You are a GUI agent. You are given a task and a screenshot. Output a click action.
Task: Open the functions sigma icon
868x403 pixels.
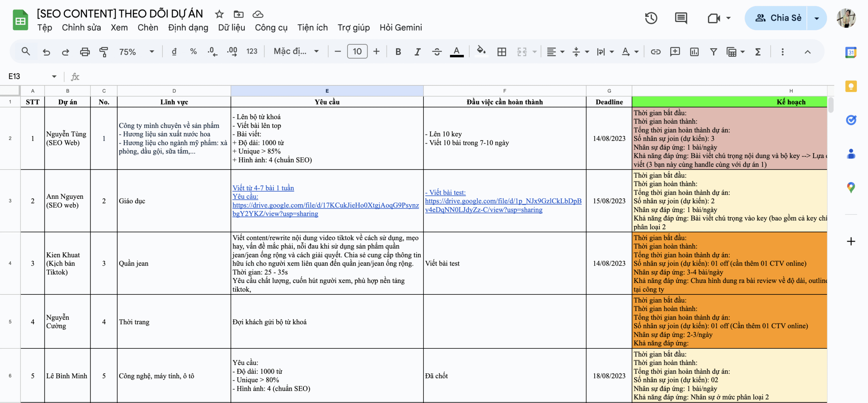[x=758, y=52]
